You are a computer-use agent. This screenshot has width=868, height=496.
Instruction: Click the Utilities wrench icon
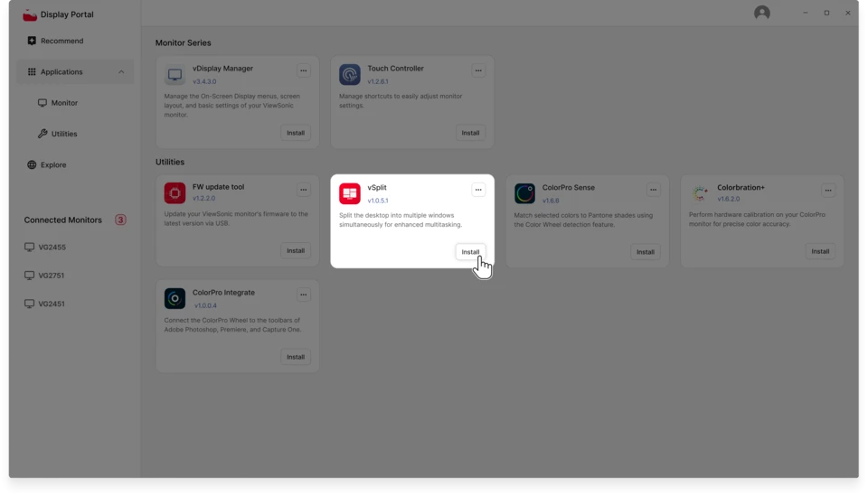42,134
